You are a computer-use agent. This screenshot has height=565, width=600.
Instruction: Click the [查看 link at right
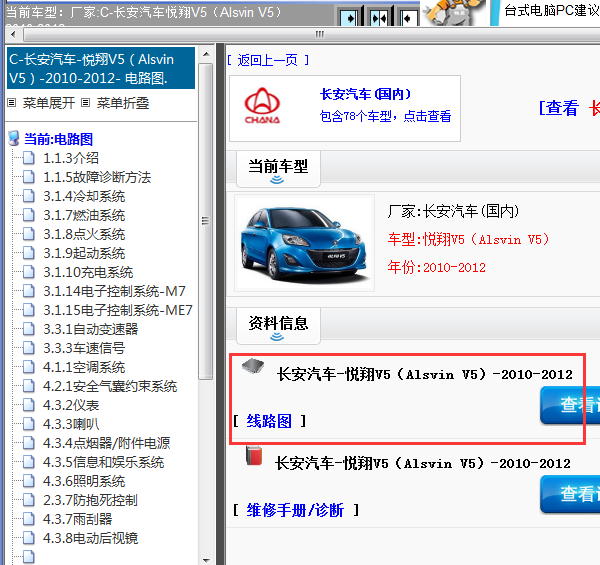[x=558, y=108]
